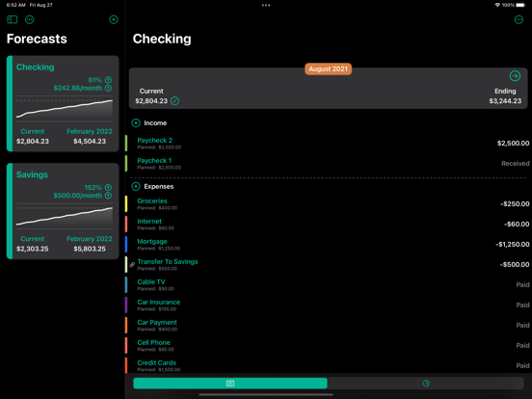Open the Paycheck 2 income row
The width and height of the screenshot is (532, 399).
(x=328, y=144)
